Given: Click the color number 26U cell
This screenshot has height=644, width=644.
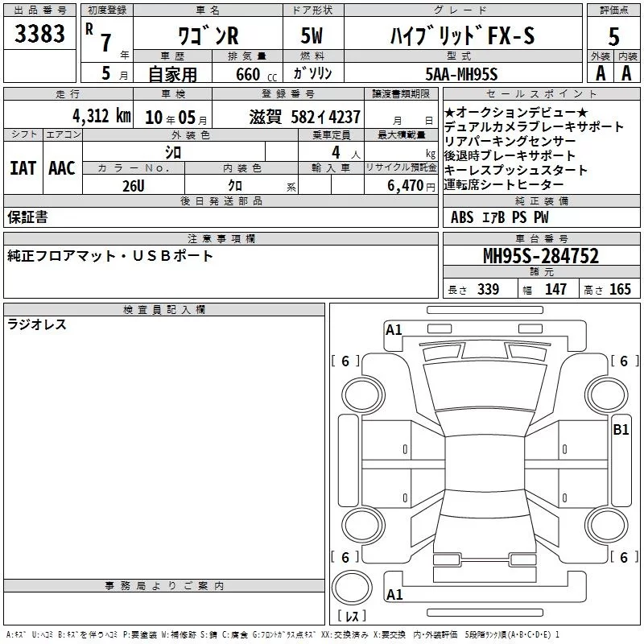Looking at the screenshot, I should pos(133,184).
